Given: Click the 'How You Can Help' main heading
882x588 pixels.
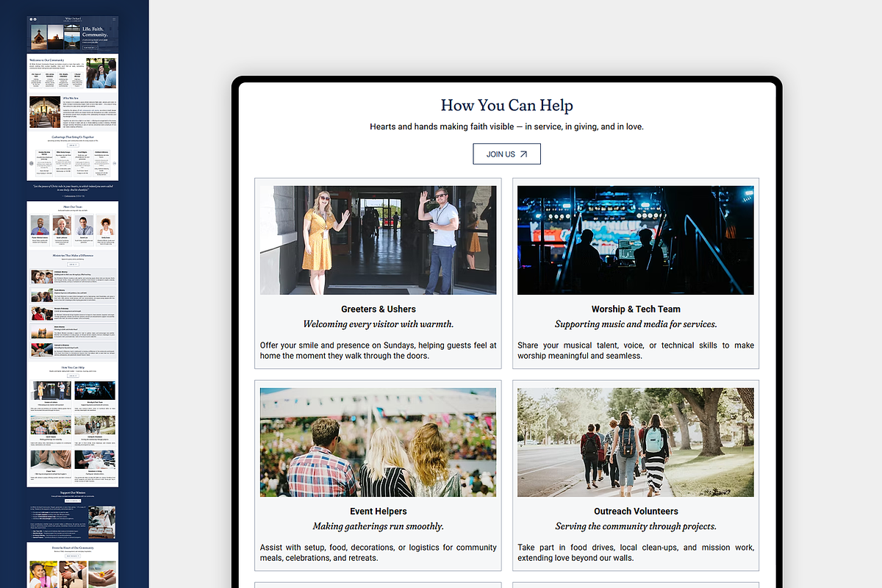Looking at the screenshot, I should (x=506, y=105).
